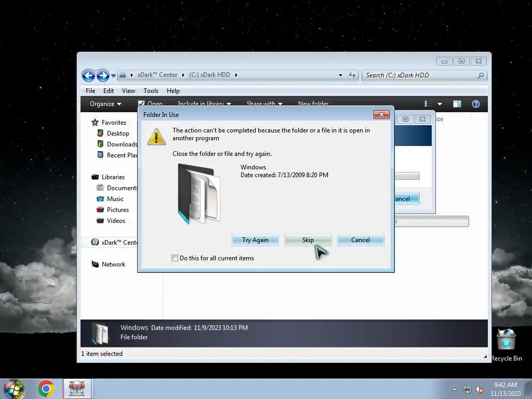The height and width of the screenshot is (399, 532).
Task: Open the address bar history dropdown
Action: 340,75
